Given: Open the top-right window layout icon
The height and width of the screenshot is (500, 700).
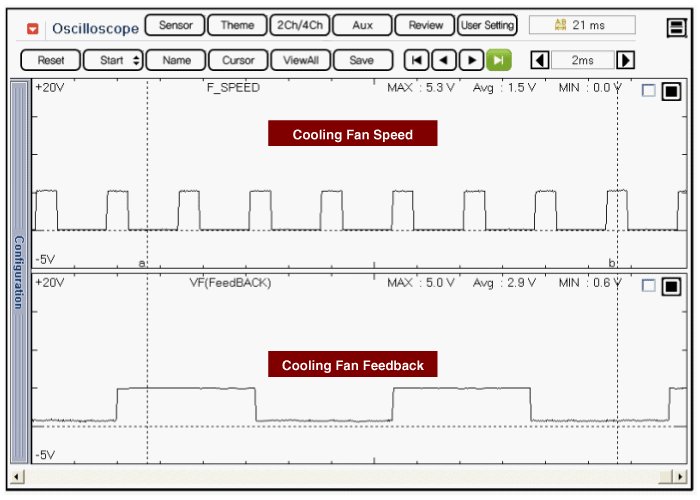Looking at the screenshot, I should click(676, 28).
